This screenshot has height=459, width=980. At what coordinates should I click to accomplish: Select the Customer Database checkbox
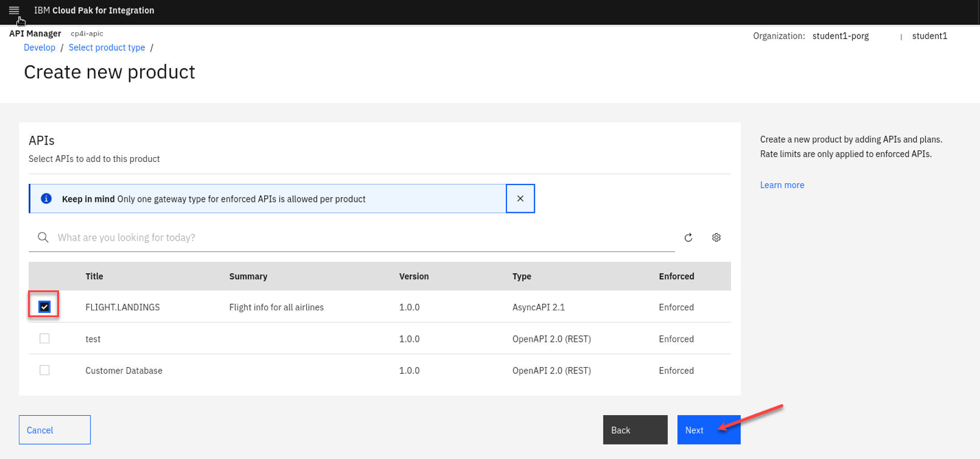[x=45, y=370]
